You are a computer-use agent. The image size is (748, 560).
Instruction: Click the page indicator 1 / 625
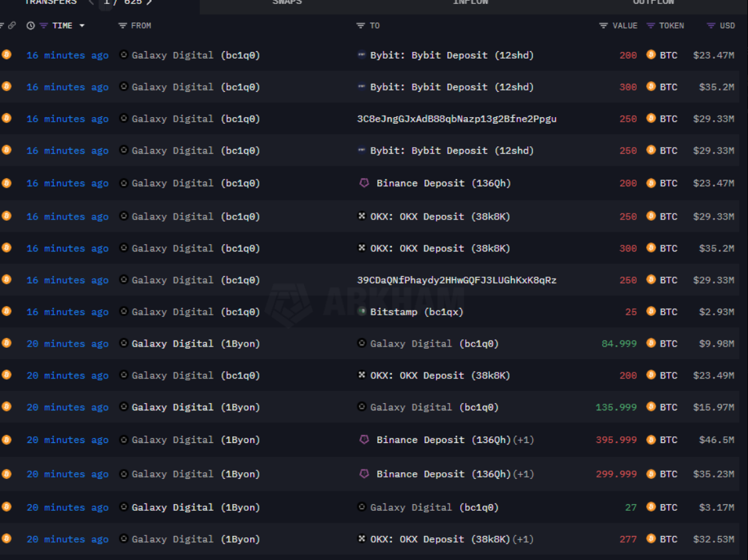coord(122,2)
